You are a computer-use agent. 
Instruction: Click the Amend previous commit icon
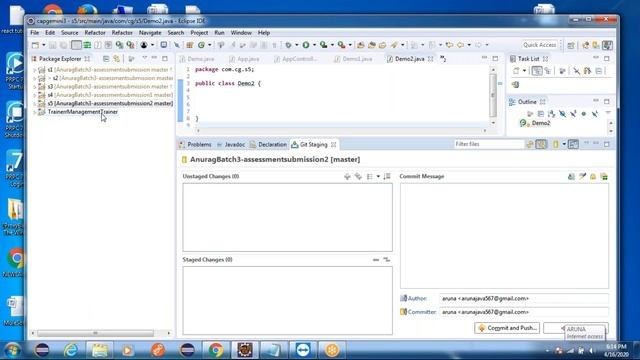point(571,176)
